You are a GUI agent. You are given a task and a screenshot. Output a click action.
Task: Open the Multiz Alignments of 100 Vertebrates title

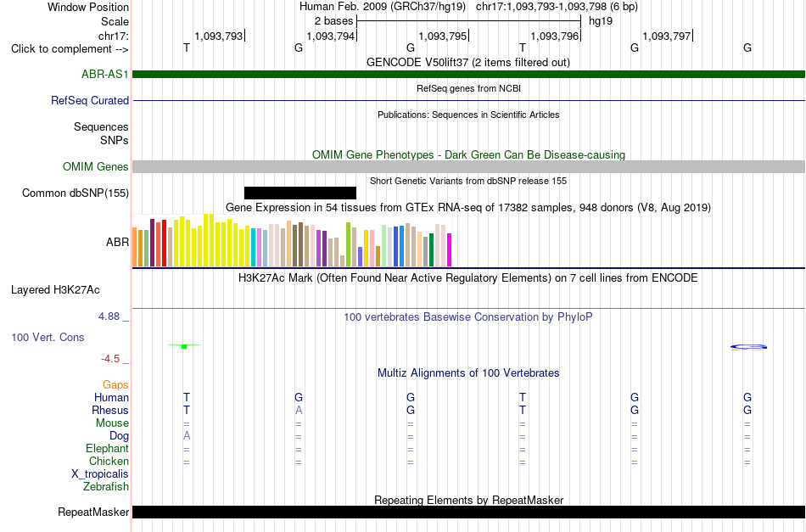click(468, 373)
